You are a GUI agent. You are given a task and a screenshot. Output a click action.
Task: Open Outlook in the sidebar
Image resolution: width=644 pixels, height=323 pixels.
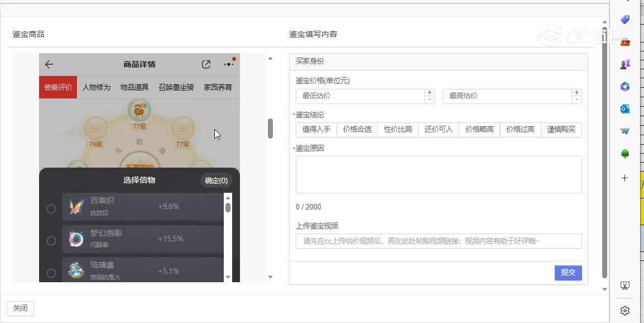(x=624, y=108)
